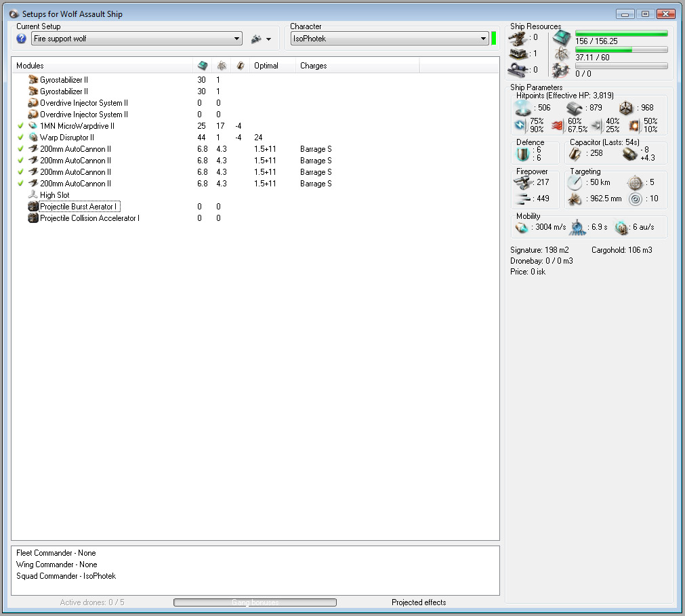The image size is (685, 616).
Task: Click the max velocity icon showing 3004 m/s
Action: [x=522, y=228]
